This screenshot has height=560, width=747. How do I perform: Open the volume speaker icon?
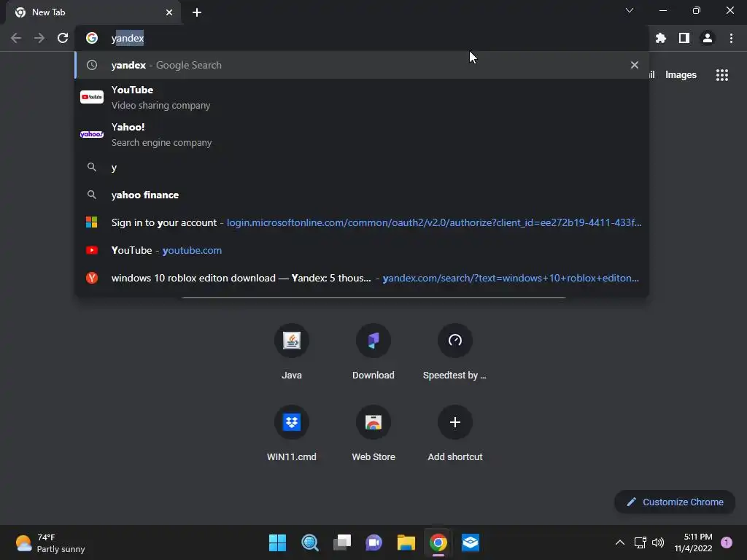pos(658,542)
